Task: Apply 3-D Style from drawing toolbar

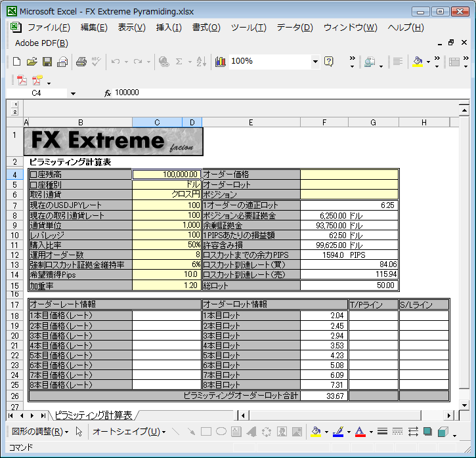Action: click(443, 432)
